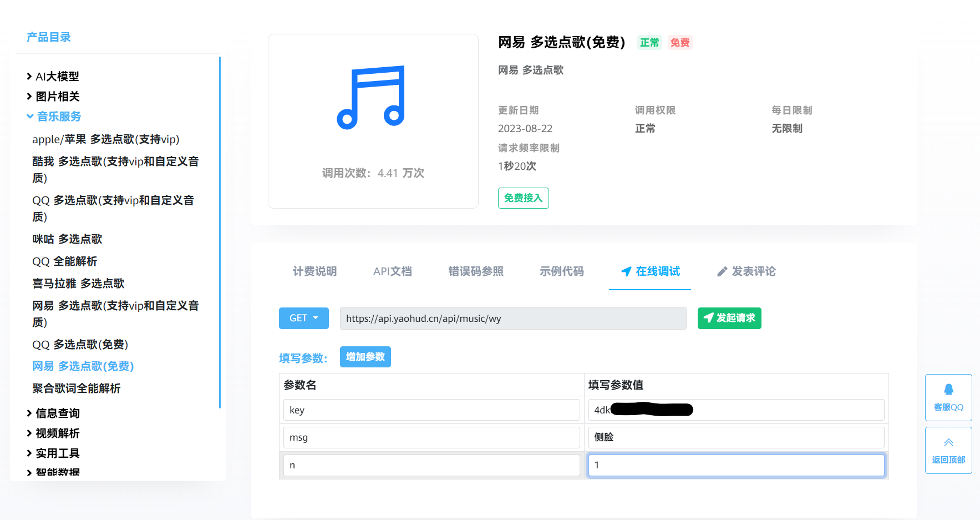Click the 免费接入 button
Image resolution: width=980 pixels, height=520 pixels.
click(x=524, y=198)
